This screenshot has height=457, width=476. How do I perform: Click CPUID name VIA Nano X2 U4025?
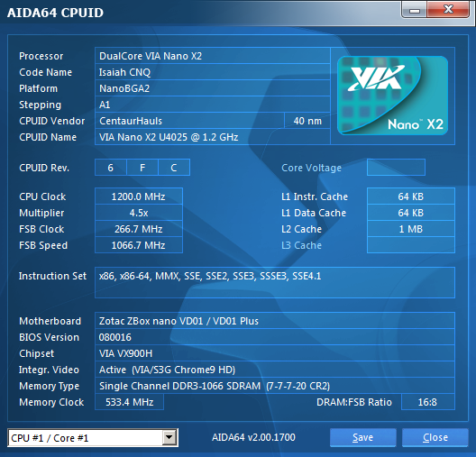[x=213, y=137]
